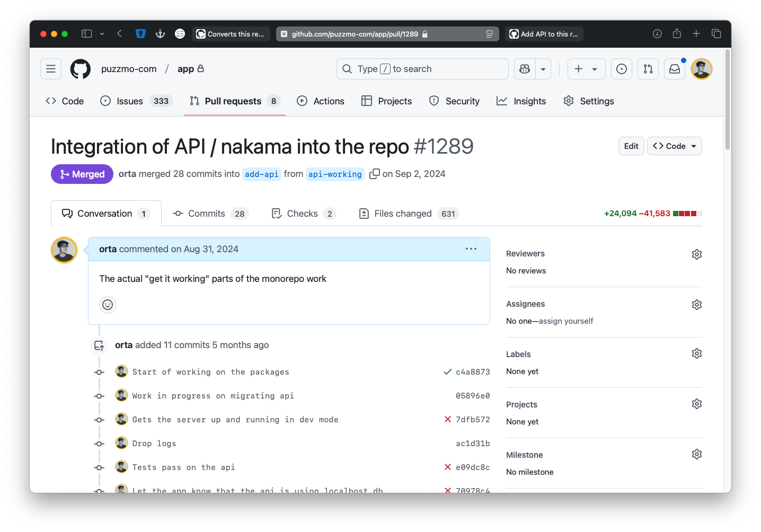Image resolution: width=761 pixels, height=532 pixels.
Task: Click the Edit button
Action: [x=631, y=146]
